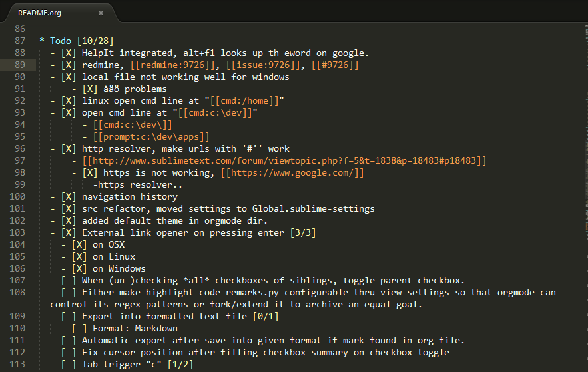Toggle checkbox for navigation history item
Image resolution: width=588 pixels, height=372 pixels.
pos(69,197)
